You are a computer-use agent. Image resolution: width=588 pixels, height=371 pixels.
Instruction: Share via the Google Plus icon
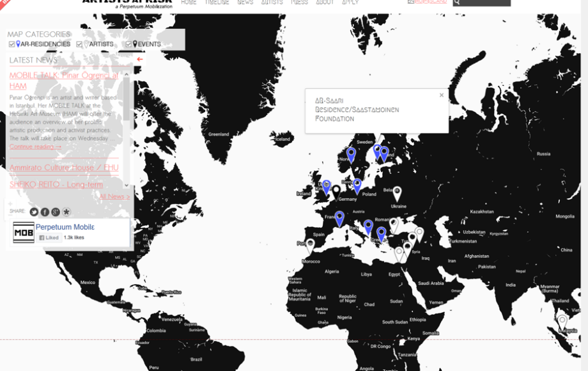tap(56, 212)
